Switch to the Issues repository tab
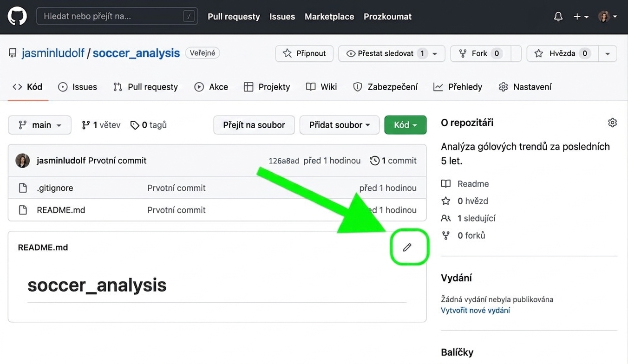The image size is (628, 364). 78,87
